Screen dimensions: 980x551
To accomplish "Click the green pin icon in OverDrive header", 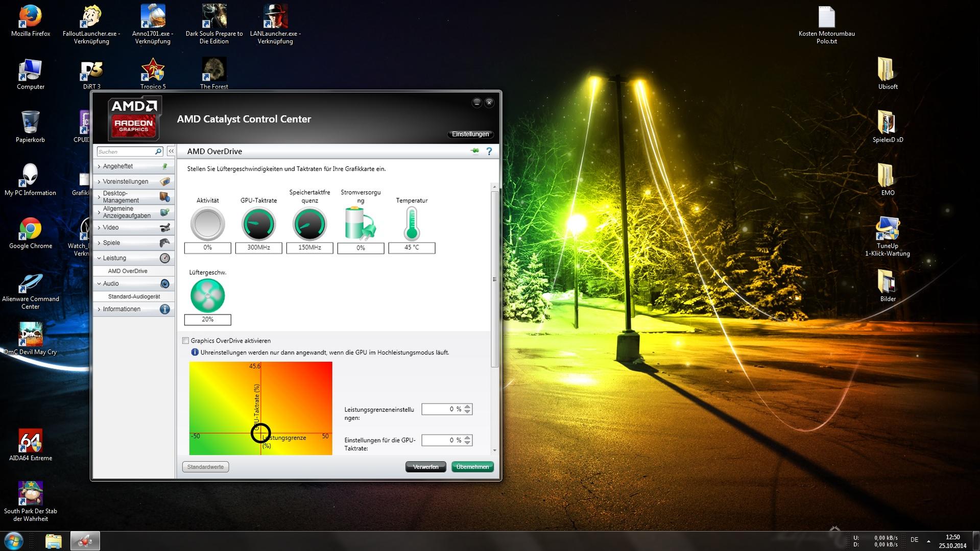I will 474,151.
